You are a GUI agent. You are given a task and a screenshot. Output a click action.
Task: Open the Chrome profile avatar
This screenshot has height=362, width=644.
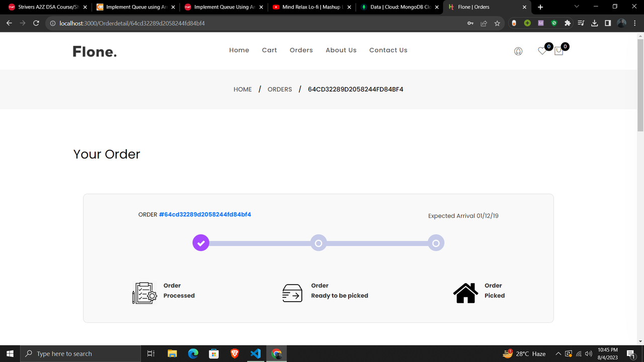click(x=621, y=23)
